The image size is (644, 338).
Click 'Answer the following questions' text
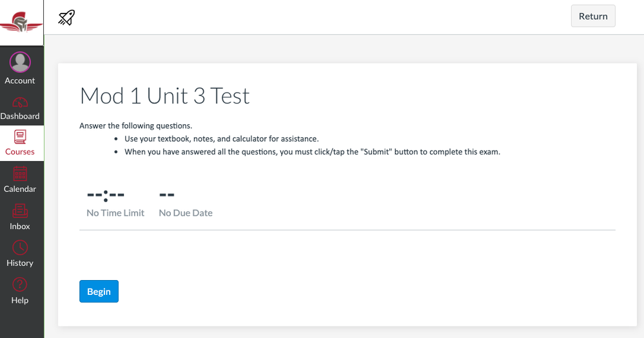[x=135, y=126]
